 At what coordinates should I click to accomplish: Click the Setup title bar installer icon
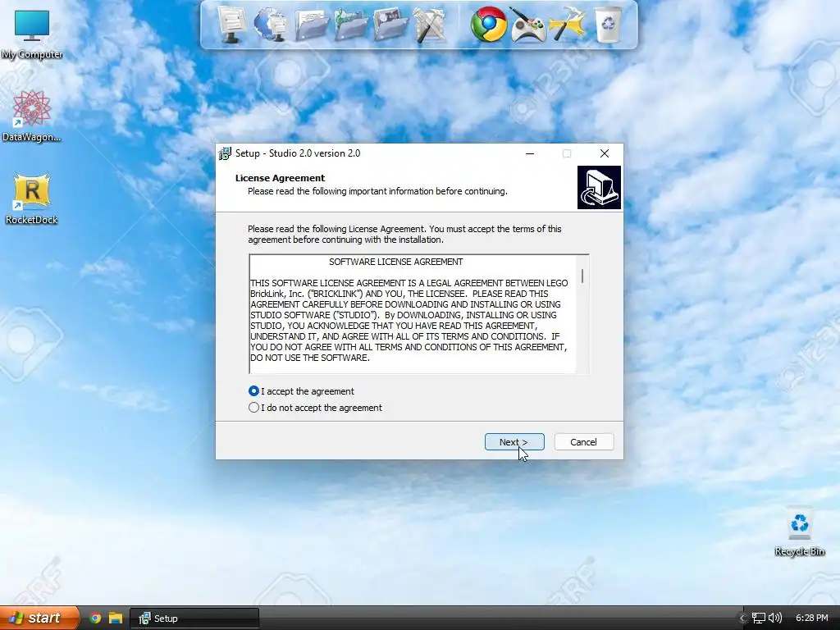pyautogui.click(x=225, y=153)
